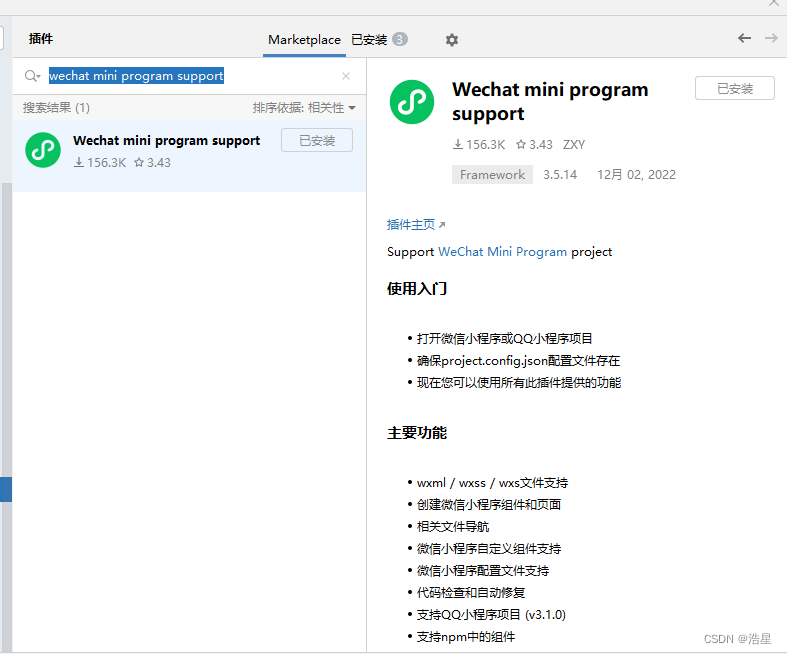This screenshot has width=787, height=654.
Task: Focus the plugin search field
Action: tap(191, 76)
